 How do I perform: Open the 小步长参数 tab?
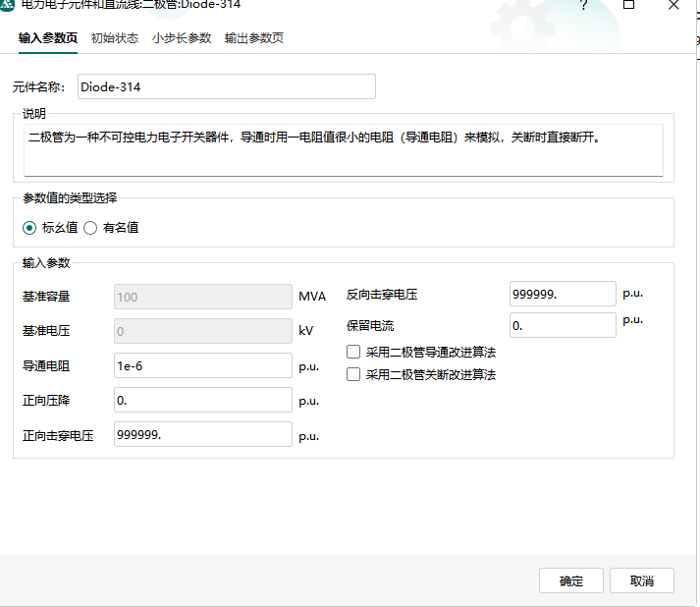pos(182,38)
